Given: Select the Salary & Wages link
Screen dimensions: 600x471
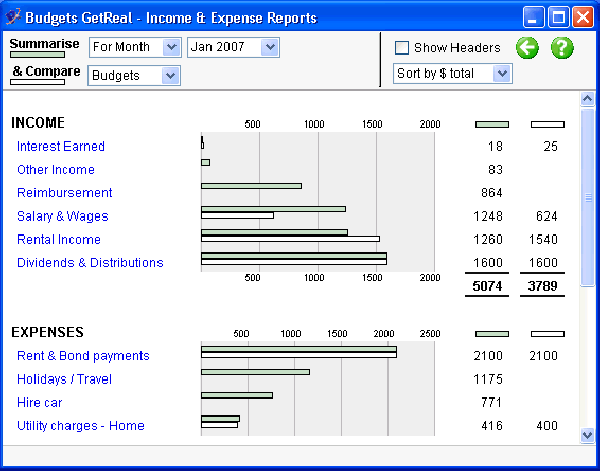Looking at the screenshot, I should [63, 216].
